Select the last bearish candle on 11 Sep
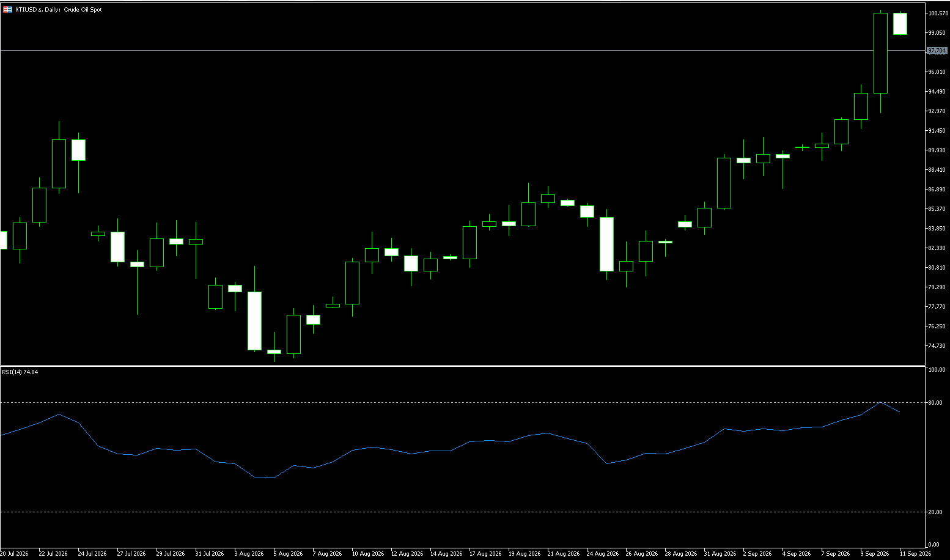 900,24
